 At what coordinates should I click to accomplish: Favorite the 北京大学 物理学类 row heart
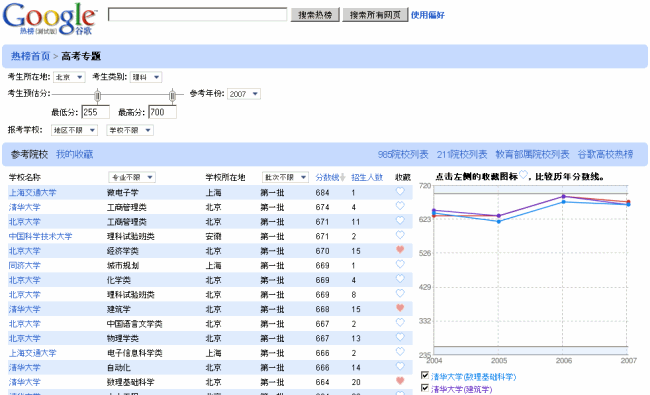pos(400,337)
